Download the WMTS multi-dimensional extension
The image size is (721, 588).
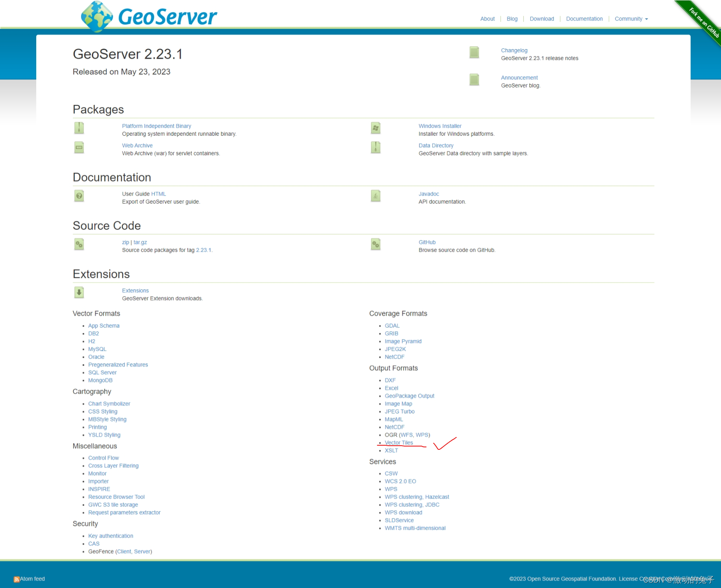pos(415,528)
